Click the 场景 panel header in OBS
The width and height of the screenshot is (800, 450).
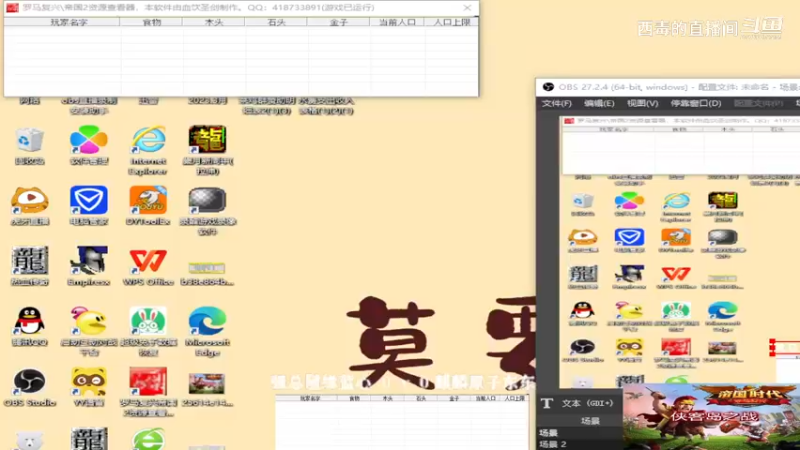pyautogui.click(x=590, y=421)
